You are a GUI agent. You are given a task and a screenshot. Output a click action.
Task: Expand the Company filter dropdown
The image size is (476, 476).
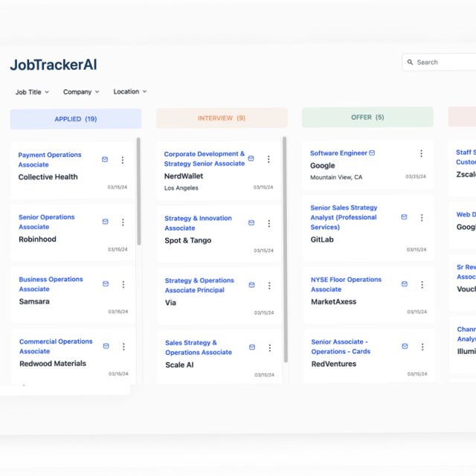point(81,91)
